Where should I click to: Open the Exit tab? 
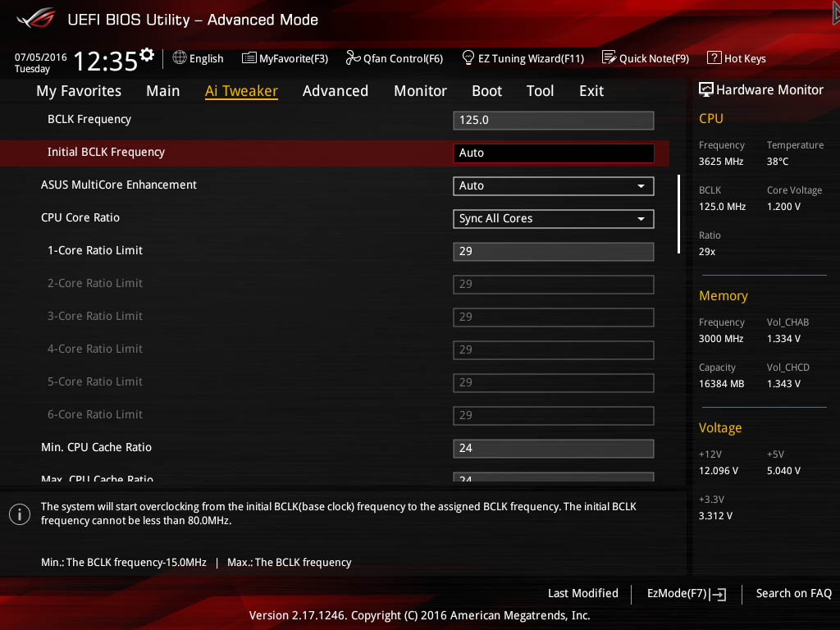591,91
